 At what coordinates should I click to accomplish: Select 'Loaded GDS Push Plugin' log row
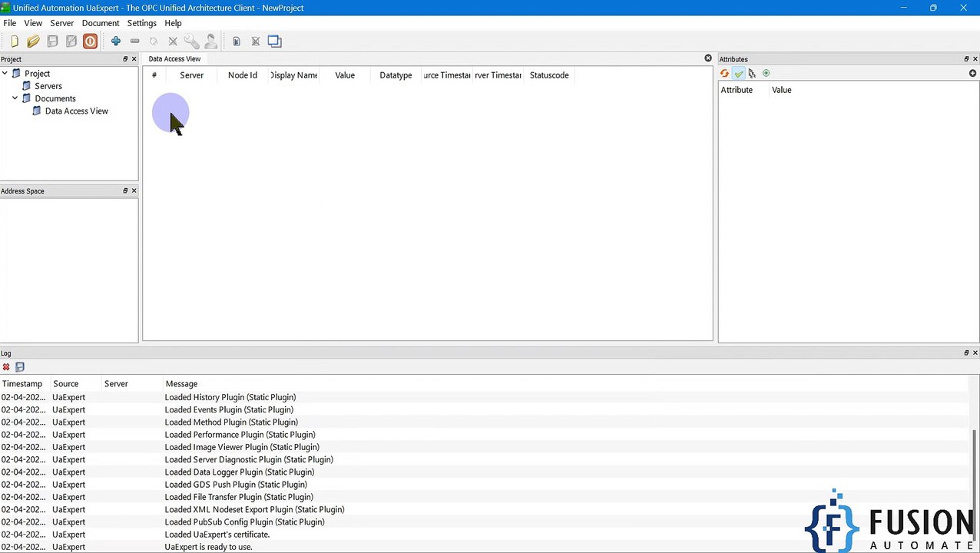pyautogui.click(x=484, y=485)
